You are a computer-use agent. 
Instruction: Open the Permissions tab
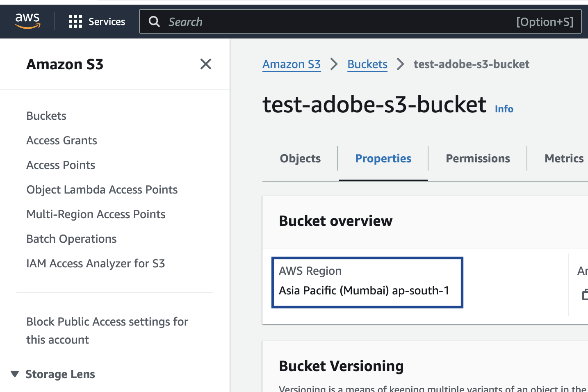[x=478, y=159]
